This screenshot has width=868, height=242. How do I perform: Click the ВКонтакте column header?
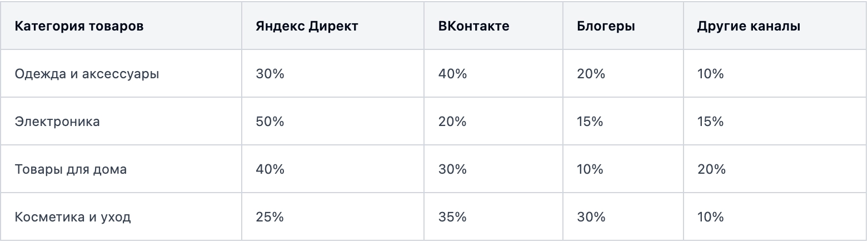pyautogui.click(x=473, y=26)
